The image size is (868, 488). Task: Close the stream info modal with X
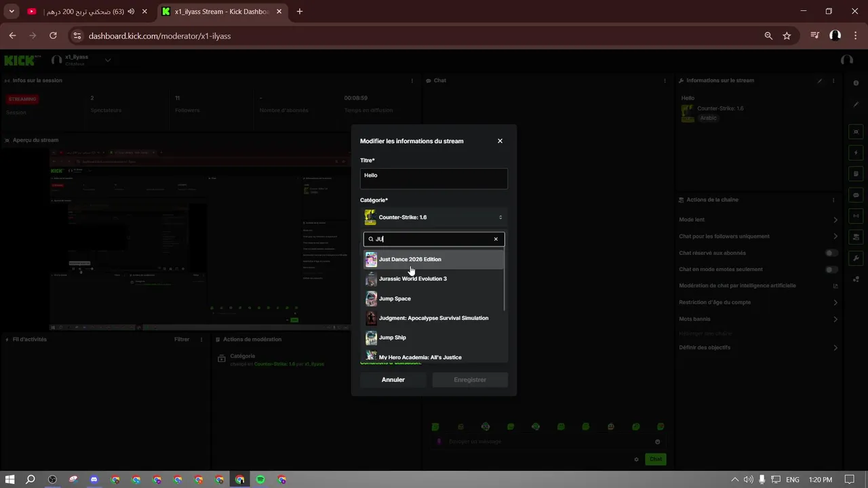click(500, 141)
